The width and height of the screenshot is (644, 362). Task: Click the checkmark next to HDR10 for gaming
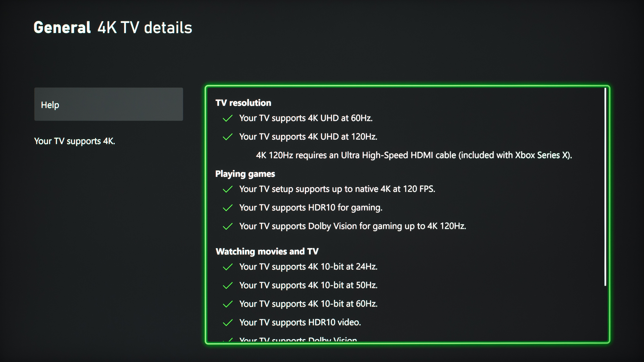coord(228,208)
